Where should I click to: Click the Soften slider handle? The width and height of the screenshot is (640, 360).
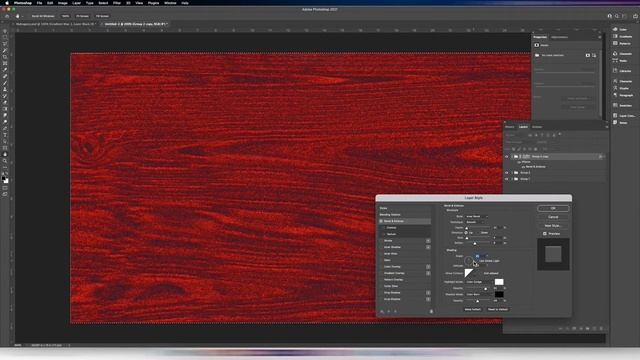coord(475,244)
